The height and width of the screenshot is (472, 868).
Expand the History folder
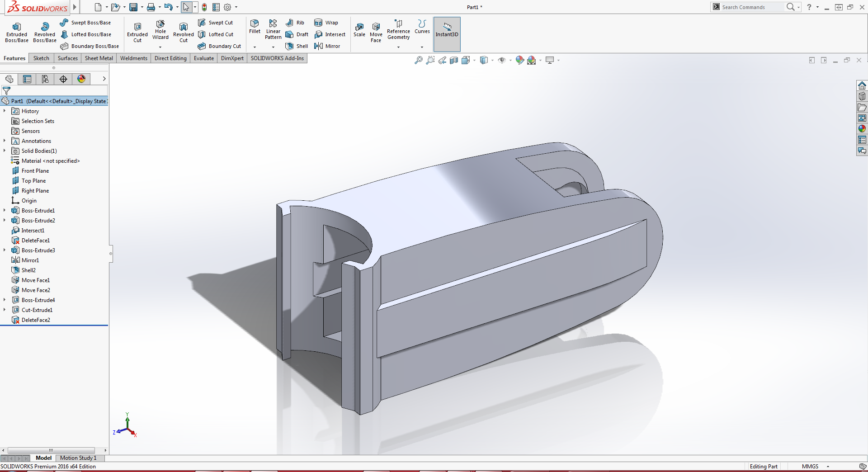point(5,111)
